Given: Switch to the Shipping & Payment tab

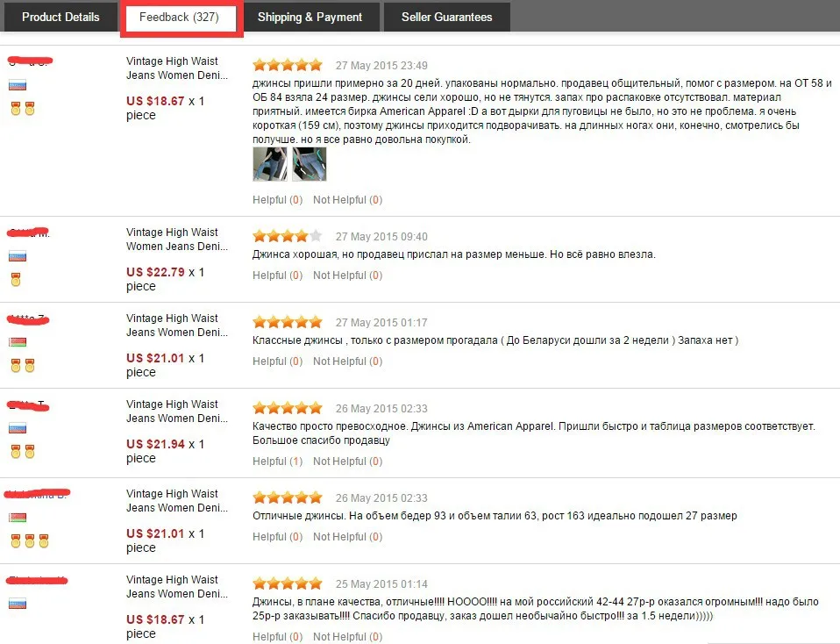Looking at the screenshot, I should (310, 18).
